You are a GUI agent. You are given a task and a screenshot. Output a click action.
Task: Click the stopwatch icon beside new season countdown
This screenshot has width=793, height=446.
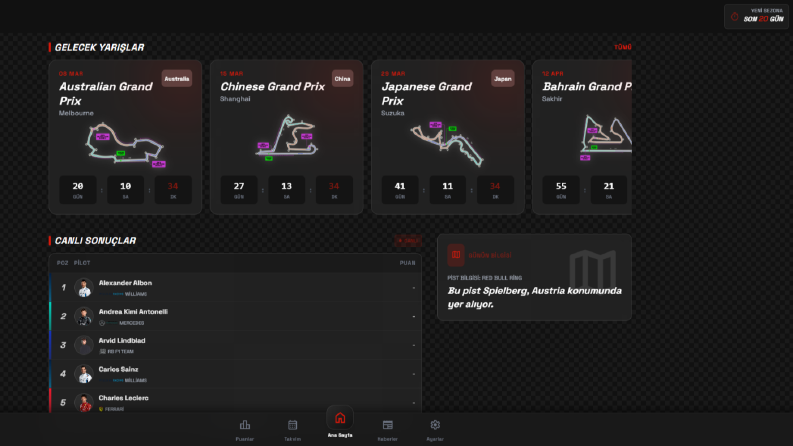pyautogui.click(x=735, y=17)
